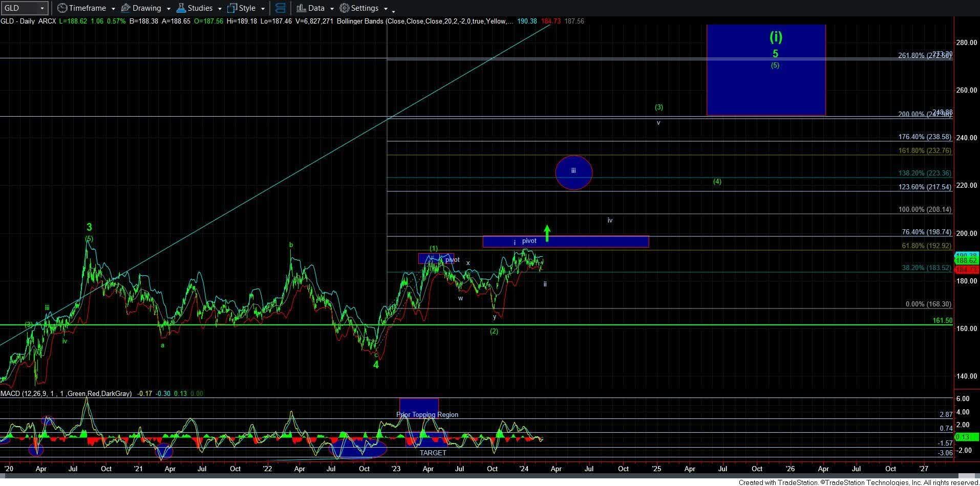The height and width of the screenshot is (486, 980).
Task: Expand the GLD symbol dropdown arrow
Action: 42,8
